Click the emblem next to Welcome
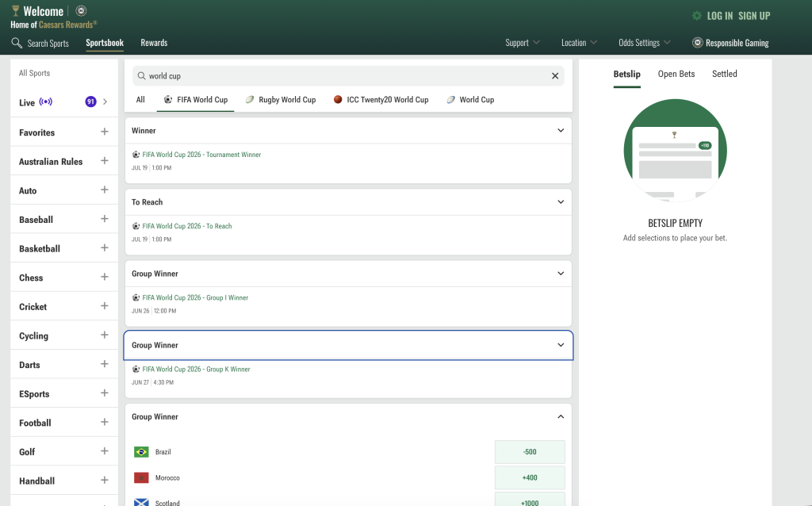 point(81,10)
